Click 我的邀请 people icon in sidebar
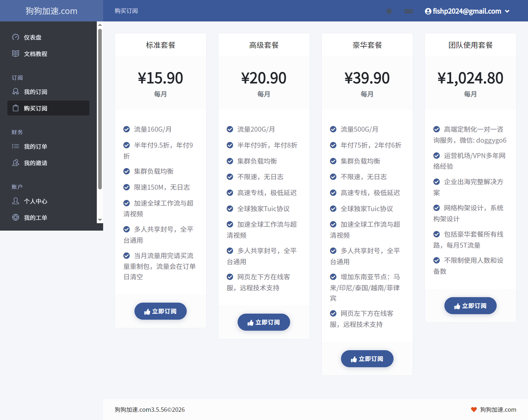528x420 pixels. [16, 163]
